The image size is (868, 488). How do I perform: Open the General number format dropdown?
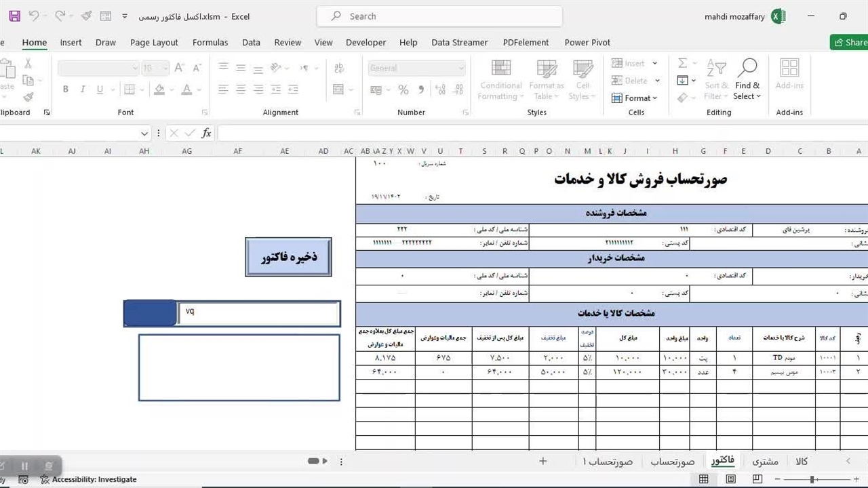click(461, 68)
